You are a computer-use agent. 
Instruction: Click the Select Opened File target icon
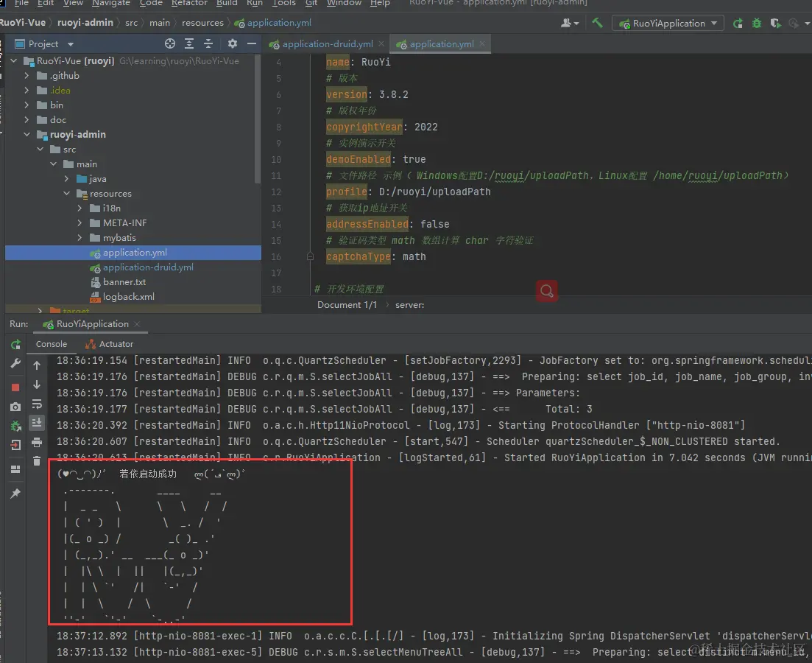tap(170, 43)
